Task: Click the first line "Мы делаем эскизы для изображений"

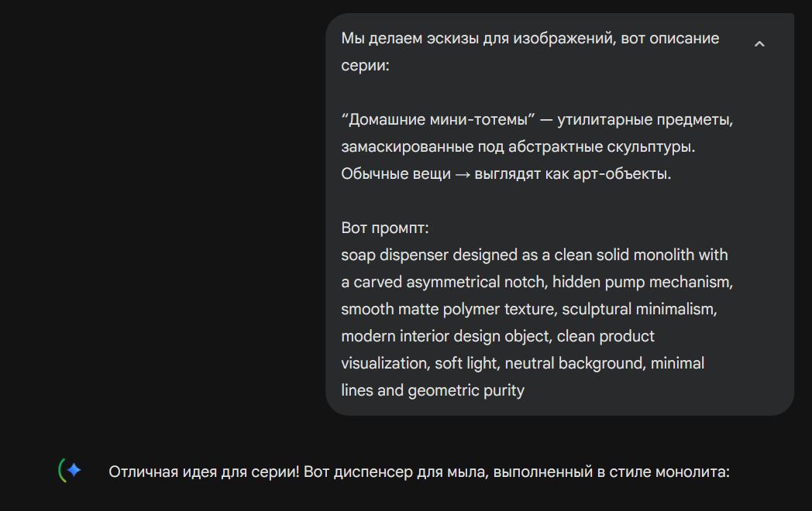Action: click(530, 38)
